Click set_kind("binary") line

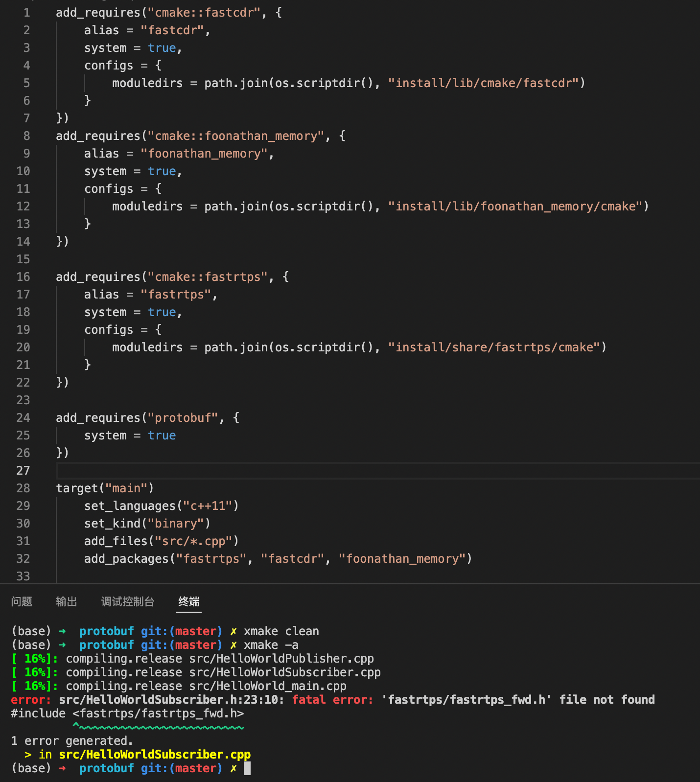pos(147,524)
